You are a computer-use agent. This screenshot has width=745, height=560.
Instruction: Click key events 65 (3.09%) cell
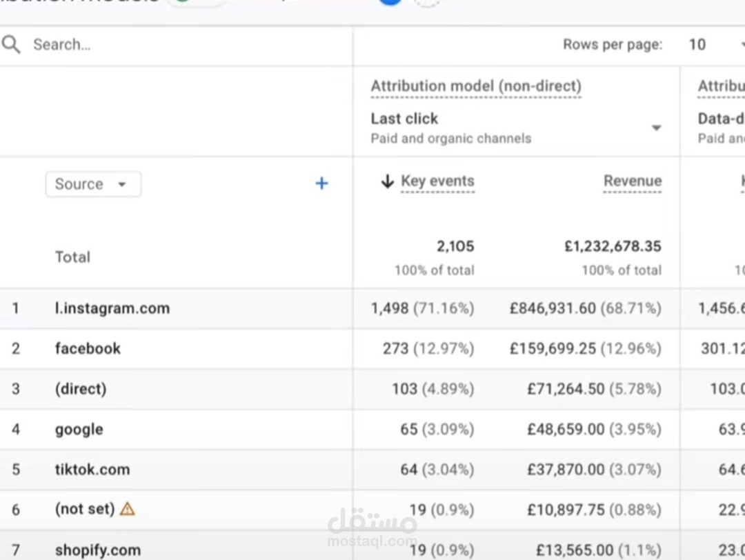[437, 430]
